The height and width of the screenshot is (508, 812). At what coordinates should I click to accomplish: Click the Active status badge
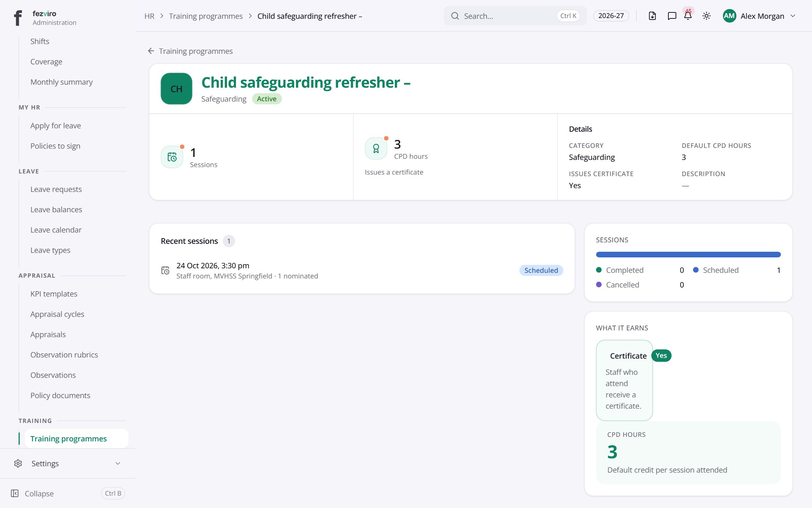(x=267, y=99)
